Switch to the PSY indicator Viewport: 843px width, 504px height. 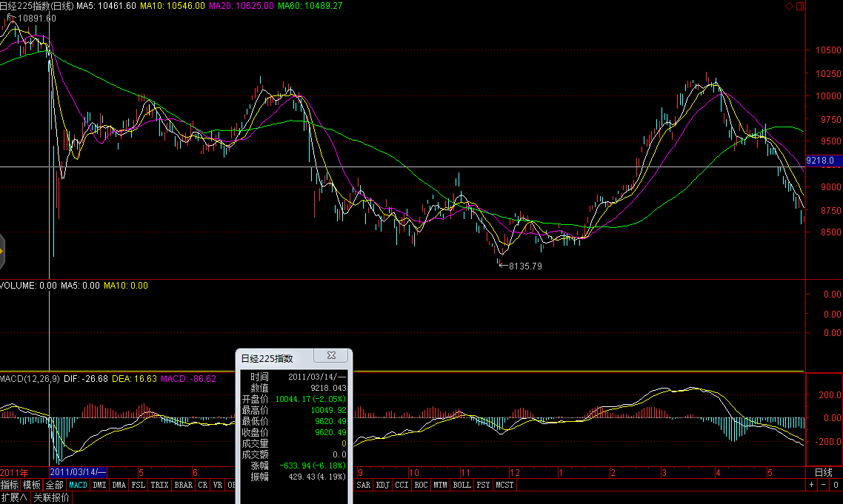coord(484,485)
